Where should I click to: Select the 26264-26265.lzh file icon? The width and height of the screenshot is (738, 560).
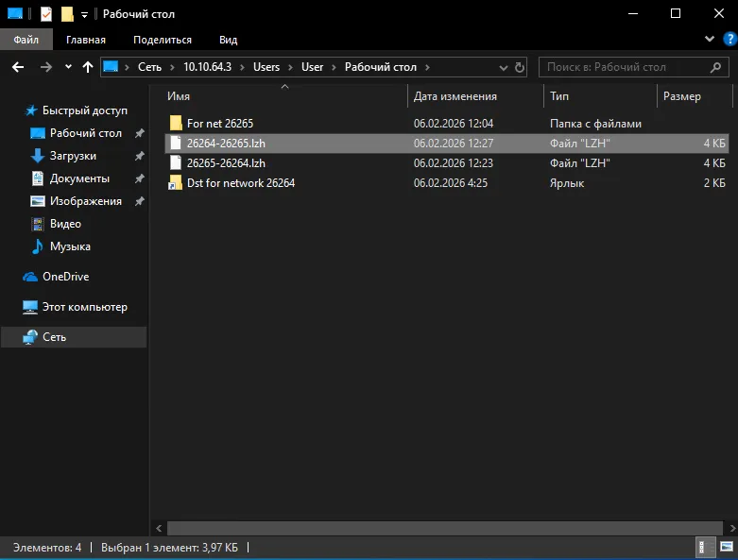coord(176,143)
